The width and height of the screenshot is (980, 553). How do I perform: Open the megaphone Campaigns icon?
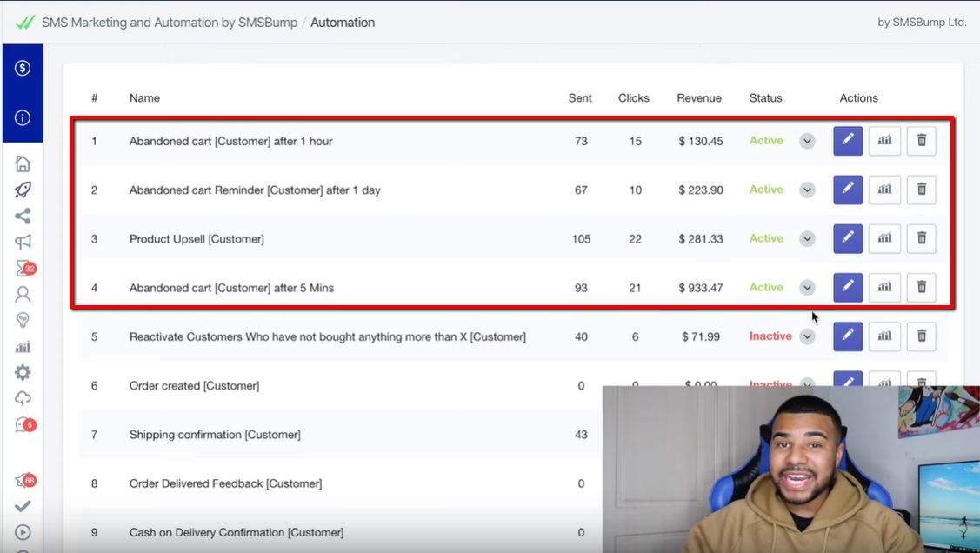click(x=22, y=242)
